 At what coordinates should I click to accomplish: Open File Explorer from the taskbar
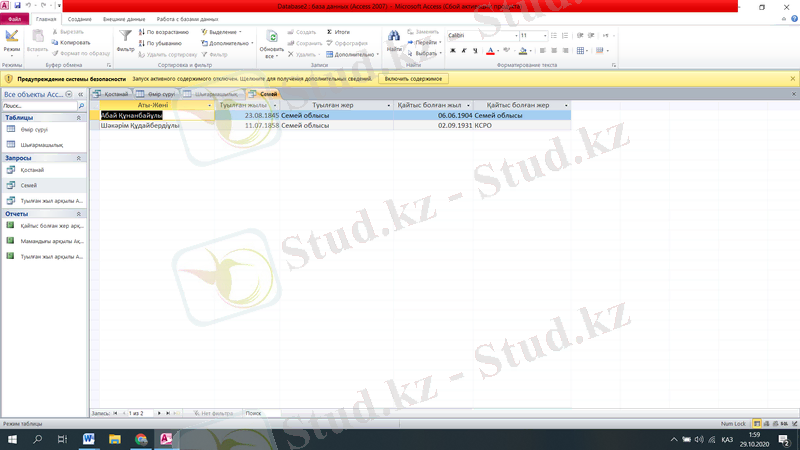pos(115,439)
